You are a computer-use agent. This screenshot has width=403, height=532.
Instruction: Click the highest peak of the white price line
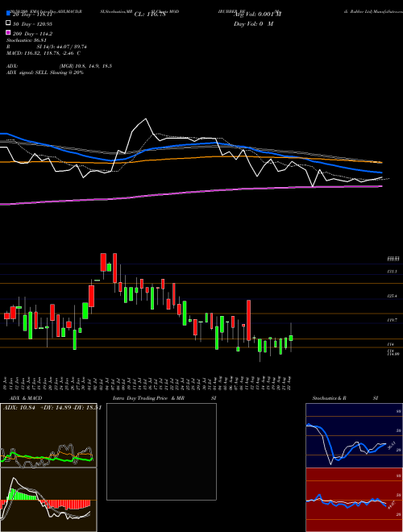point(146,118)
